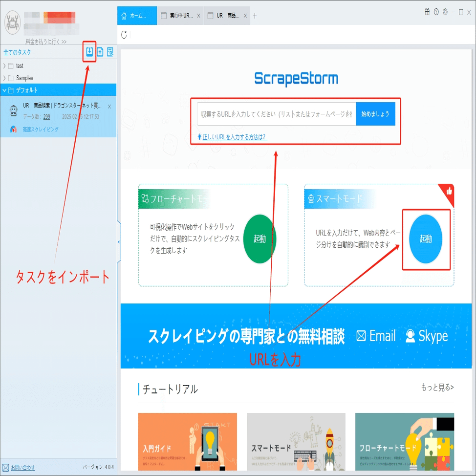Image resolution: width=476 pixels, height=476 pixels.
Task: Close the UR 商品 tab
Action: pos(245,16)
